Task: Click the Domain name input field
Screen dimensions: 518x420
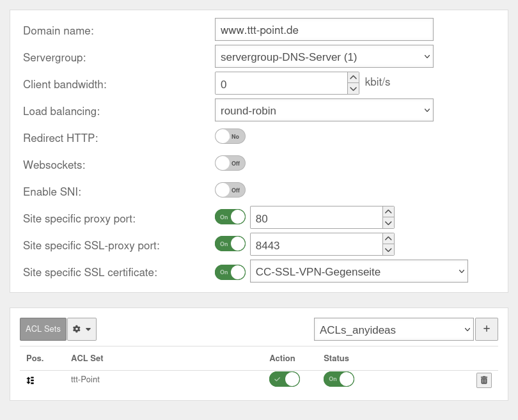Action: [324, 29]
